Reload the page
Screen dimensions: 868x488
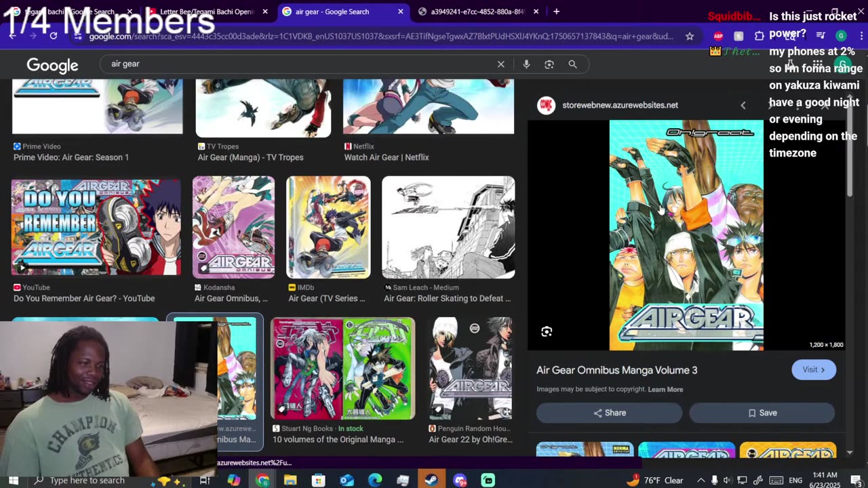pyautogui.click(x=53, y=36)
